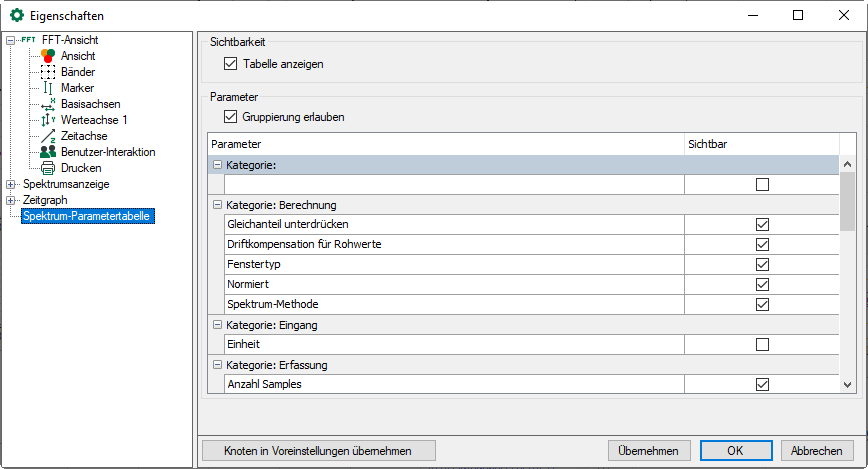The image size is (868, 469).
Task: Click the Bänder dotted-grid icon
Action: (x=48, y=72)
